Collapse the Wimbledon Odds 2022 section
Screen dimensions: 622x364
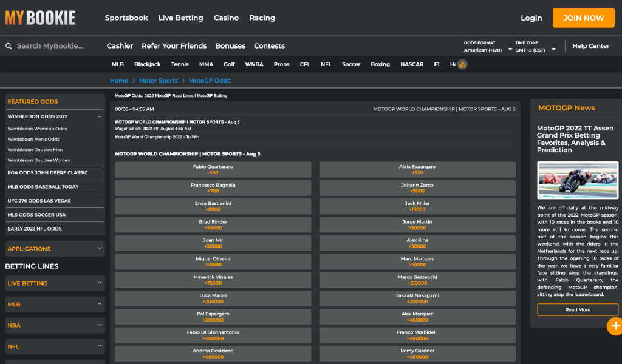(x=100, y=116)
